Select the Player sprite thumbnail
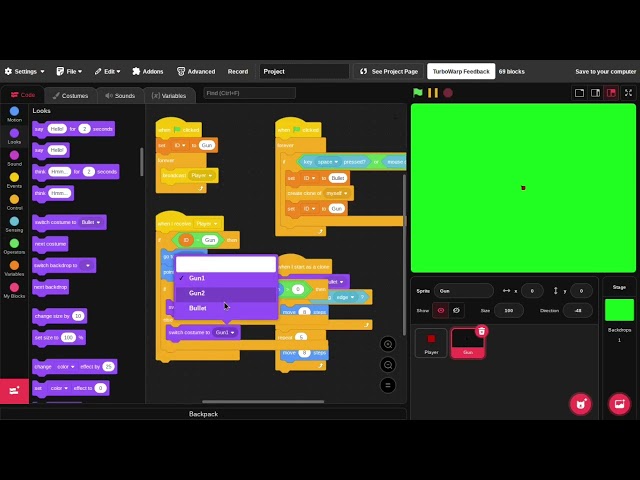This screenshot has width=640, height=480. point(431,343)
